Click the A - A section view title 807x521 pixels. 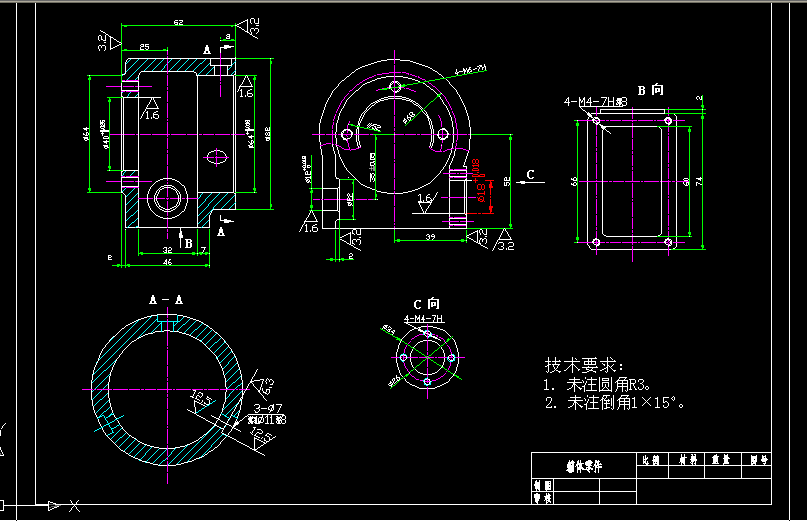165,300
